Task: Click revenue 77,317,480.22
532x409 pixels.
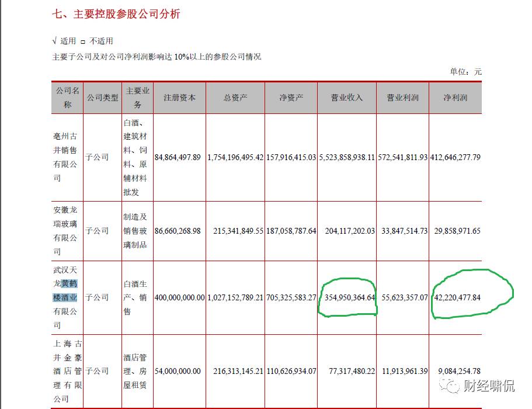Action: tap(352, 372)
